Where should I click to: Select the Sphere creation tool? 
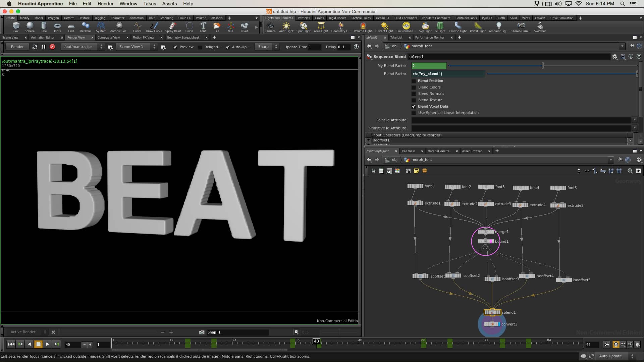point(30,27)
